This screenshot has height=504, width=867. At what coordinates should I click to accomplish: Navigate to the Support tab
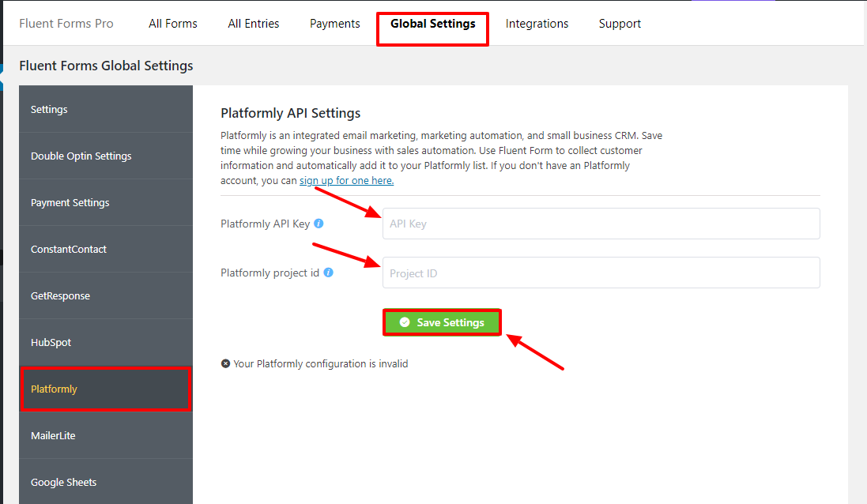[x=620, y=24]
